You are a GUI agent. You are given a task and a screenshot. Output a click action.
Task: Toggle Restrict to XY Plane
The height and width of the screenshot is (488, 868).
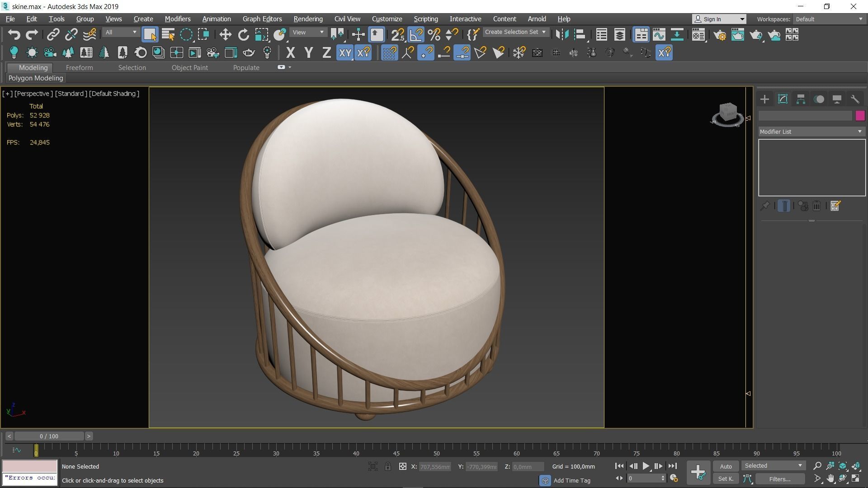pyautogui.click(x=345, y=53)
